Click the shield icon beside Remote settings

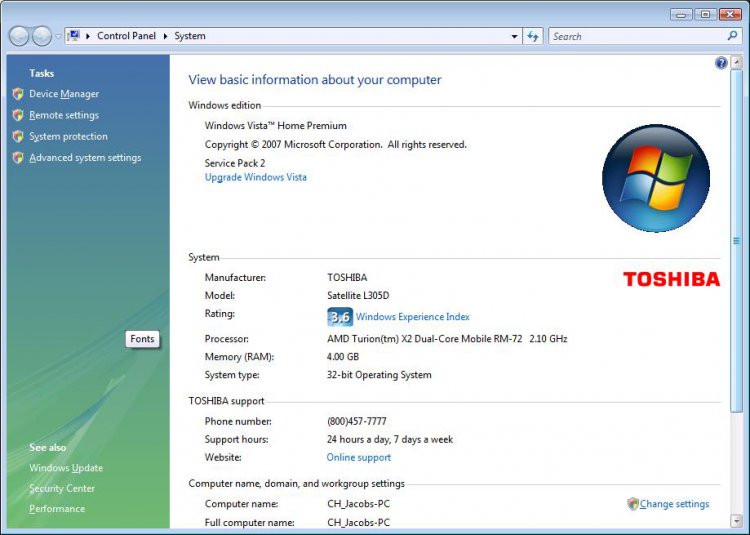(x=18, y=115)
